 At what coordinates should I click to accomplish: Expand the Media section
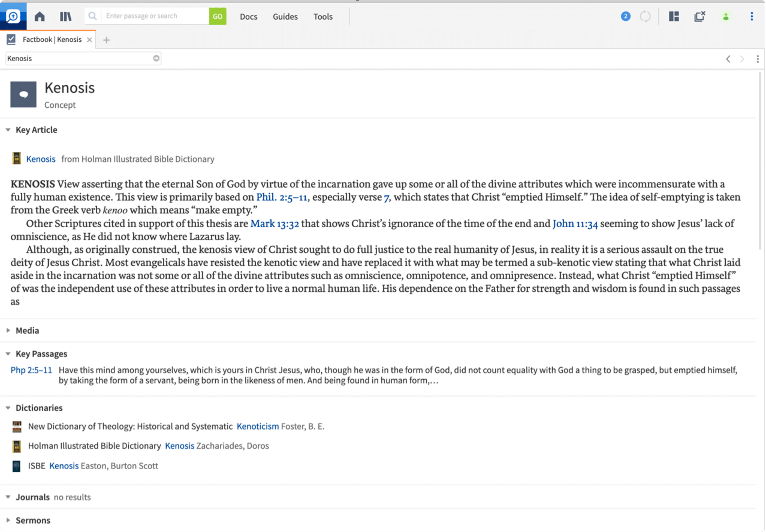tap(8, 330)
